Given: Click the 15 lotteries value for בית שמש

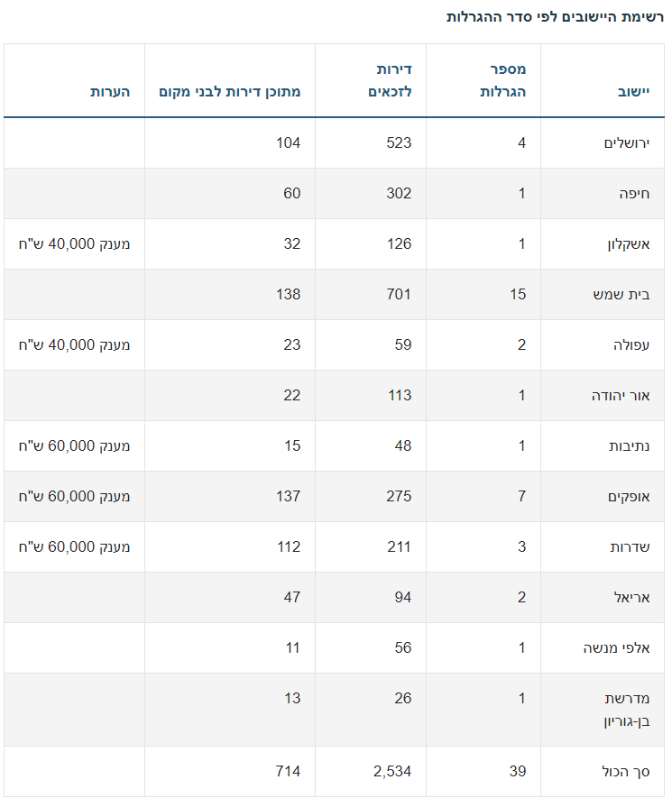Looking at the screenshot, I should [x=517, y=294].
